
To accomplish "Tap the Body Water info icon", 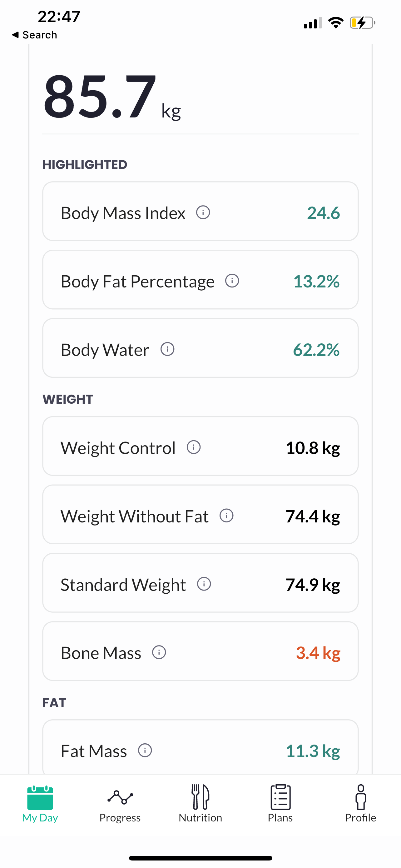I will click(167, 349).
